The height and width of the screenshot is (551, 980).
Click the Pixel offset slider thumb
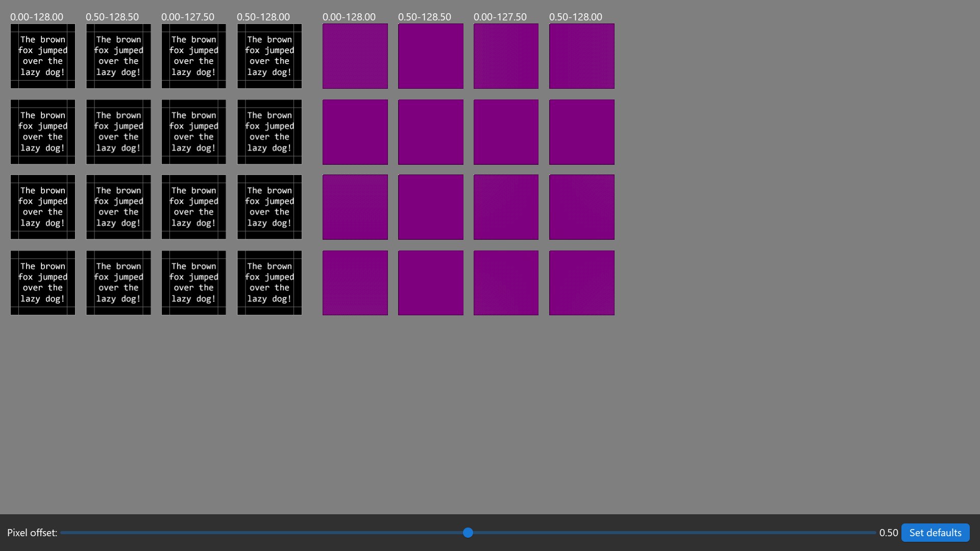[x=468, y=533]
